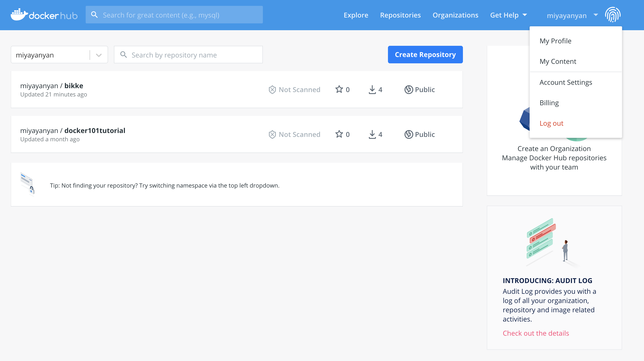Choose Account Settings in the dropdown menu

tap(565, 82)
